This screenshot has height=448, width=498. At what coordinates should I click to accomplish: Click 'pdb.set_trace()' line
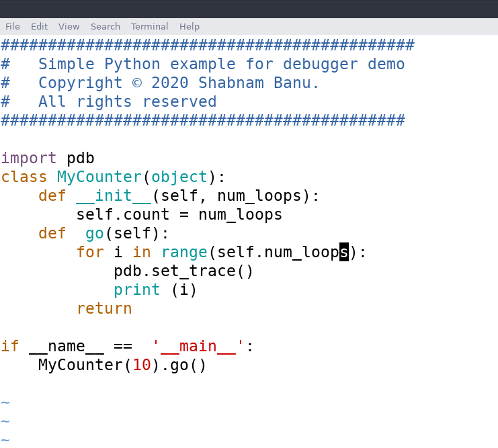click(x=183, y=271)
